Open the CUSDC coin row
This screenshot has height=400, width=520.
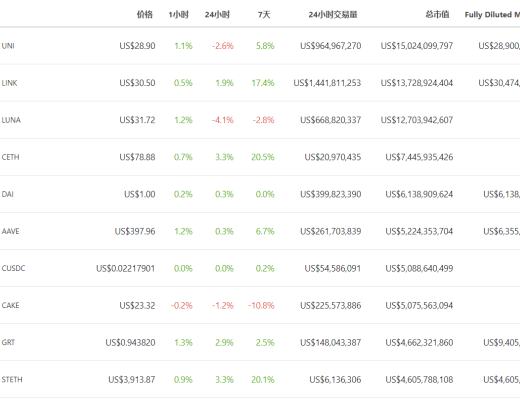pos(260,268)
